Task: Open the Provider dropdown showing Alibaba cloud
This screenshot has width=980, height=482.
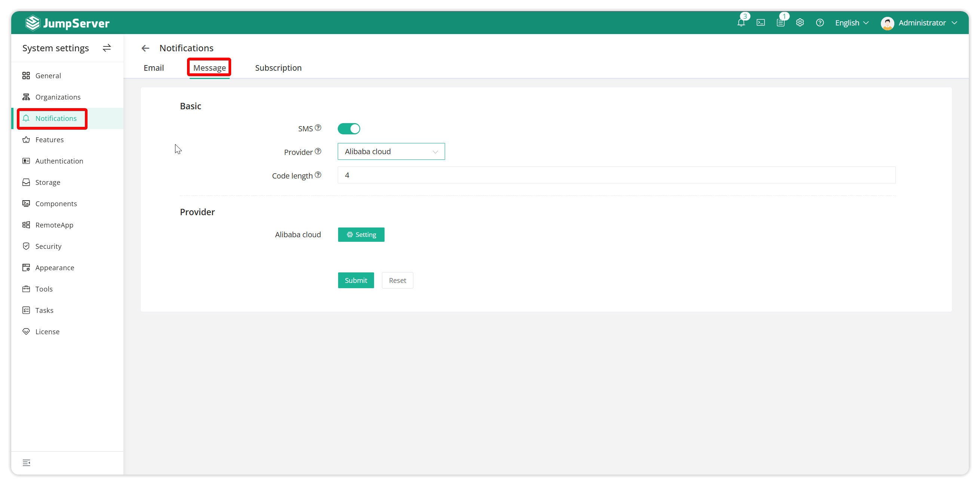Action: (x=391, y=152)
